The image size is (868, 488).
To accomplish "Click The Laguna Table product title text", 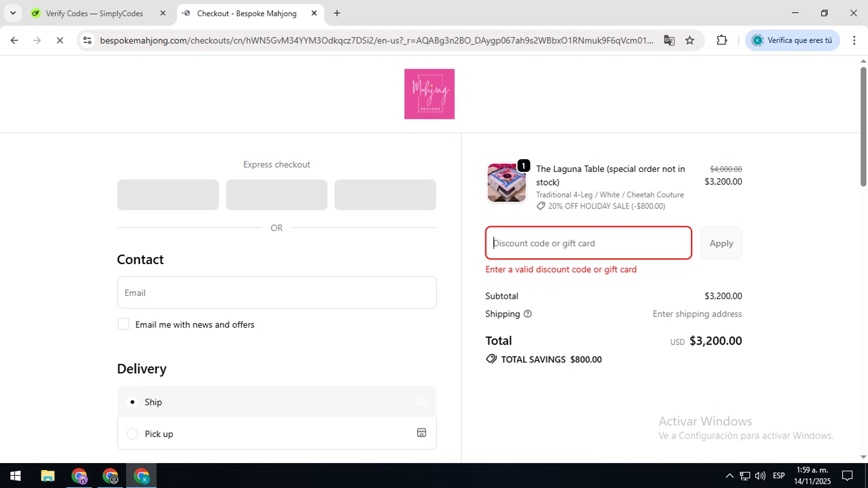I will point(610,175).
